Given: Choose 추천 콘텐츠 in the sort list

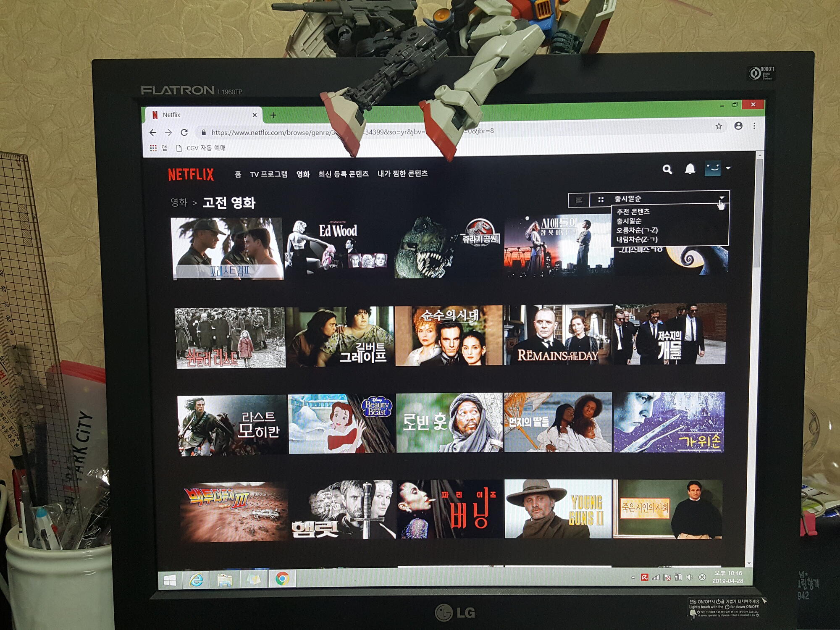Looking at the screenshot, I should [633, 212].
